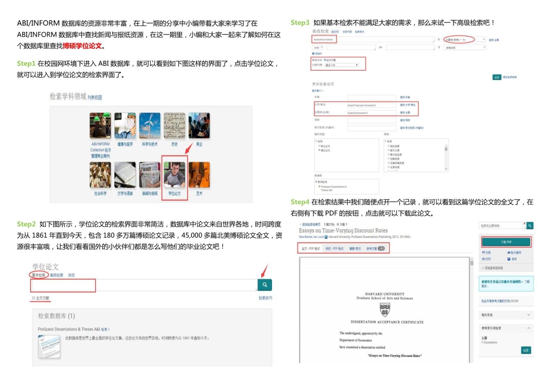555x392 pixels.
Task: Select the 基本检索 tab
Action: click(x=39, y=275)
